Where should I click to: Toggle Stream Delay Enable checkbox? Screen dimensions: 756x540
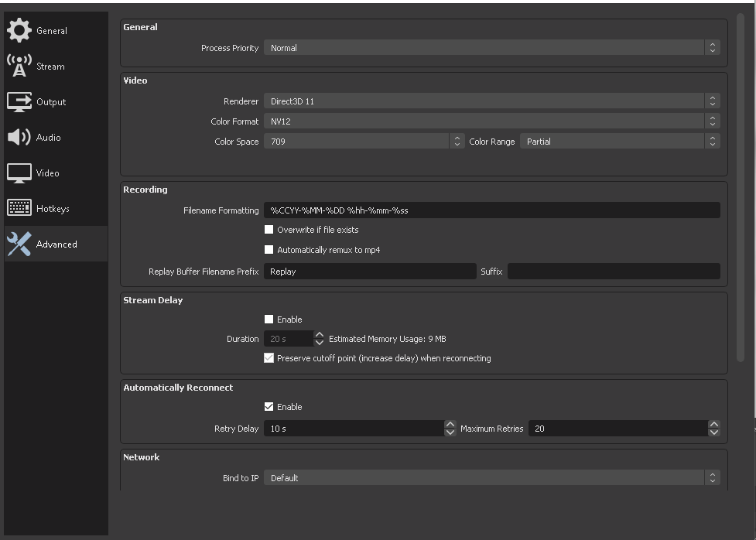[x=269, y=320]
